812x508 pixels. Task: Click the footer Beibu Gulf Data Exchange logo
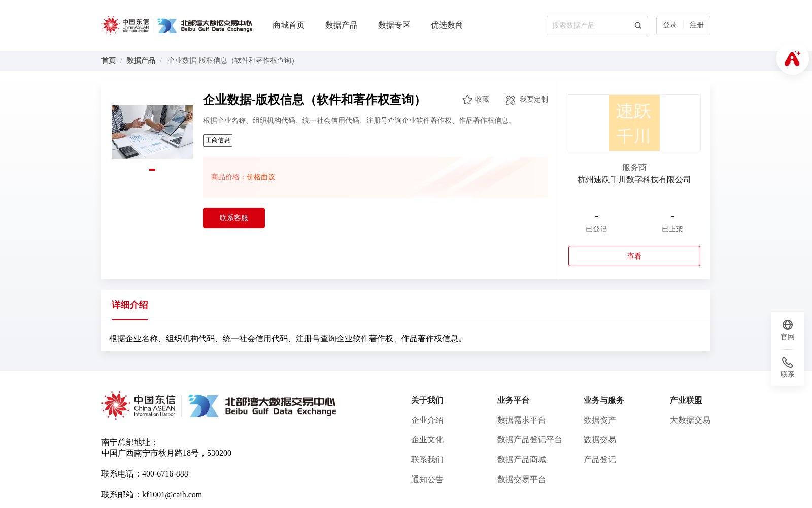point(262,406)
